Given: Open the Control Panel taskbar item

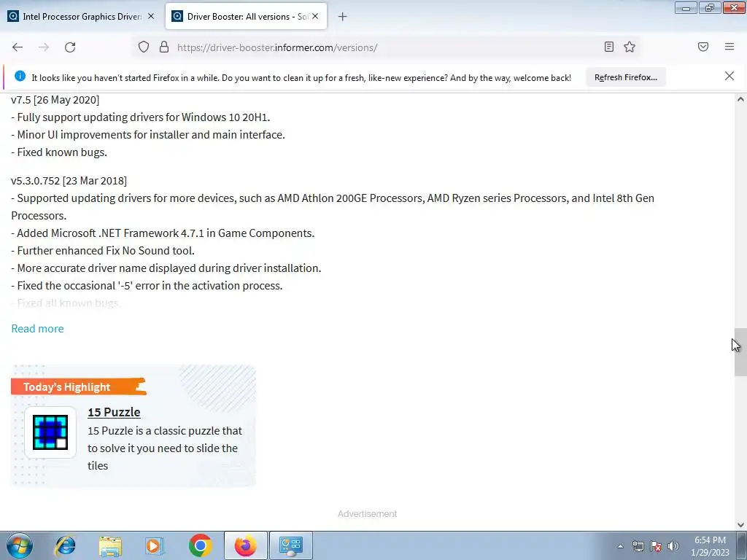Looking at the screenshot, I should 291,545.
